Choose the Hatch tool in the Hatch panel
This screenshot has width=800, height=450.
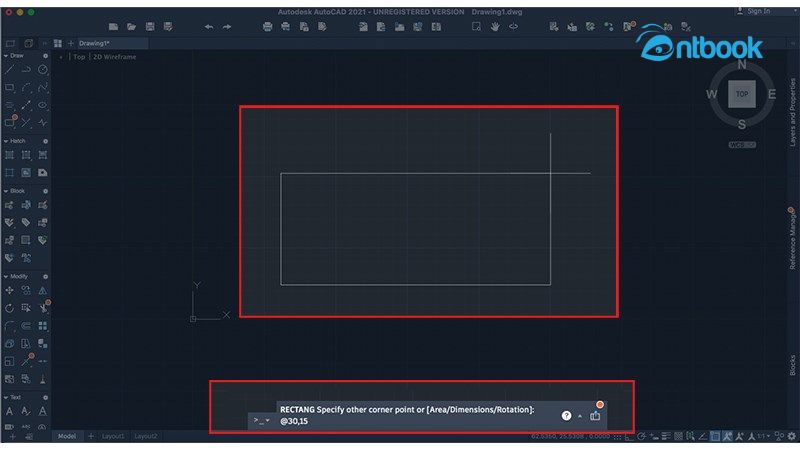9,155
